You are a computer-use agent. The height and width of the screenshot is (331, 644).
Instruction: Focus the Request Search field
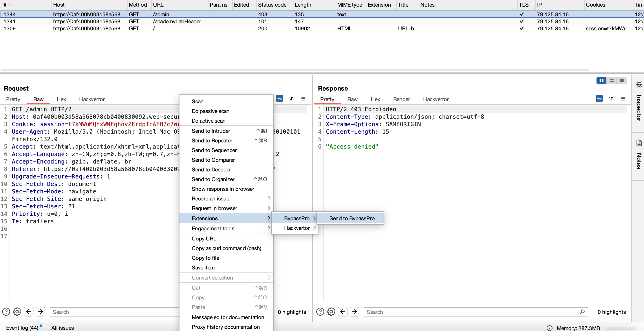click(115, 312)
